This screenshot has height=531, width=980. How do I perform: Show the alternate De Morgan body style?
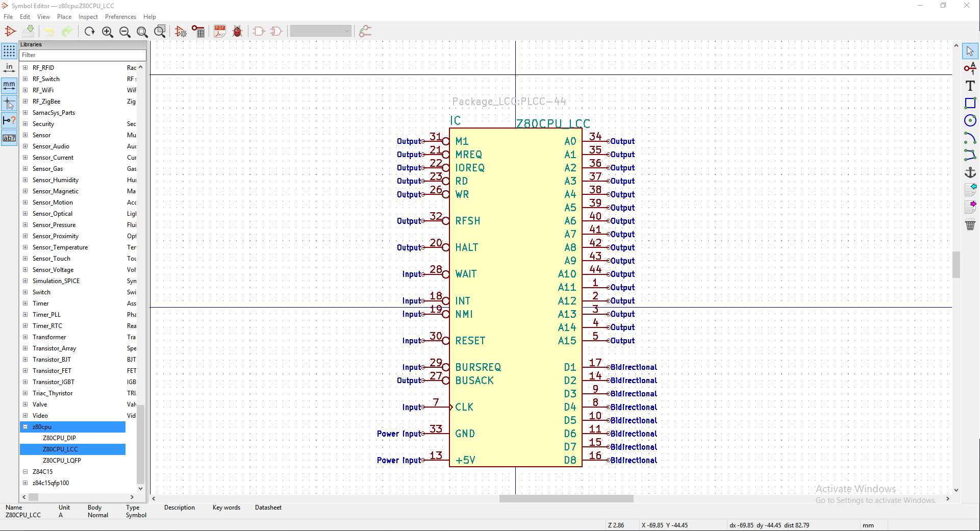(x=276, y=32)
